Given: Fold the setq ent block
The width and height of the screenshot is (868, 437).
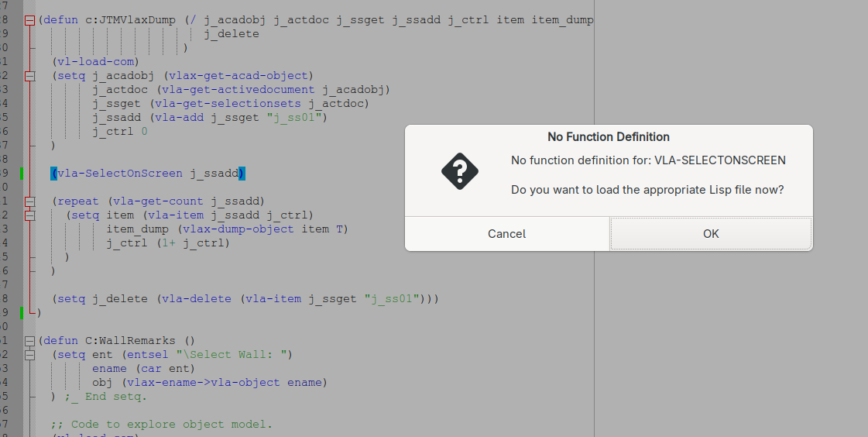Looking at the screenshot, I should (29, 355).
